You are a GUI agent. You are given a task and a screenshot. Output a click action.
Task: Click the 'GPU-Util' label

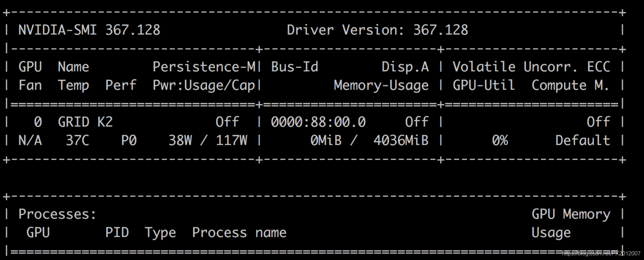[x=484, y=85]
